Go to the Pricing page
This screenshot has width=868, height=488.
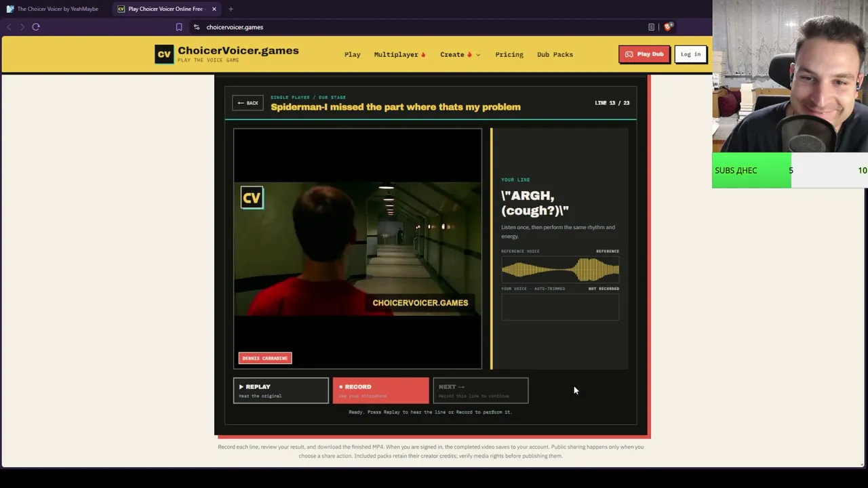click(x=509, y=54)
